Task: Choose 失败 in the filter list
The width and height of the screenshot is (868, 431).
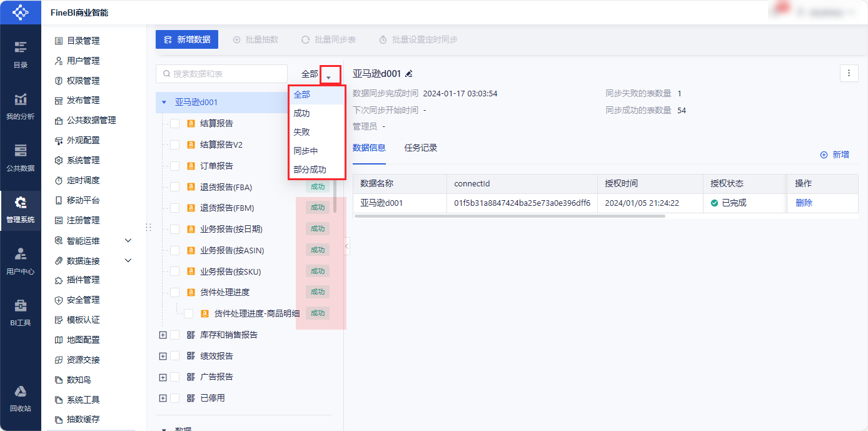Action: 316,132
